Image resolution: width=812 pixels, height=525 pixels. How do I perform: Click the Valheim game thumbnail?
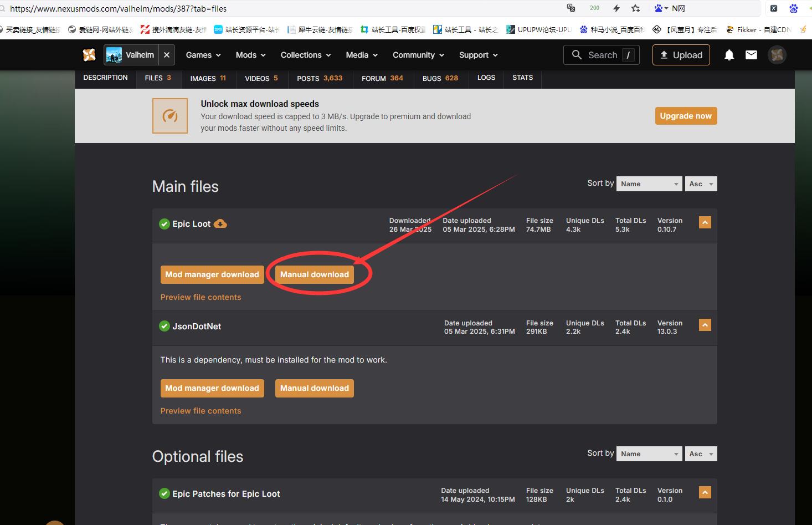coord(114,55)
